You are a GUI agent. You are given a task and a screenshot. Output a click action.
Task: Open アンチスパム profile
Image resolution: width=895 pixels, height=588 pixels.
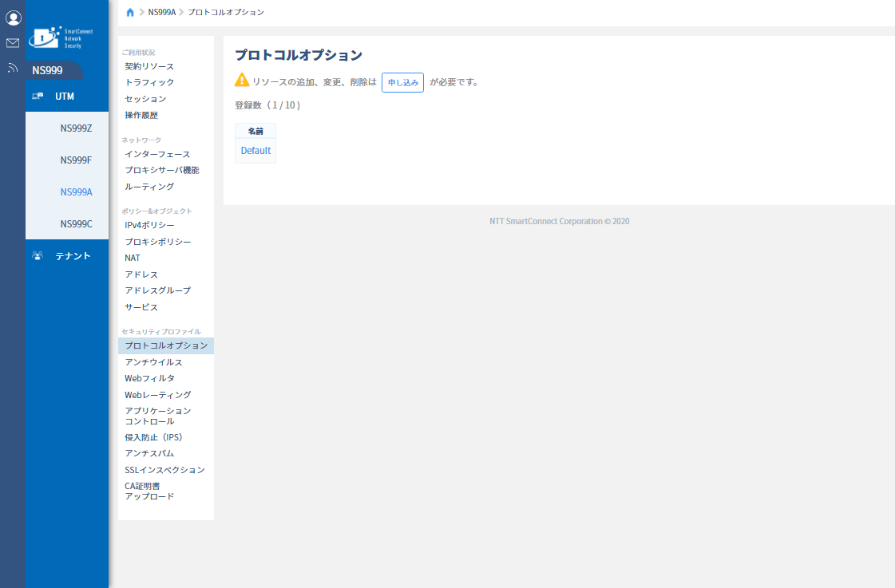(149, 453)
